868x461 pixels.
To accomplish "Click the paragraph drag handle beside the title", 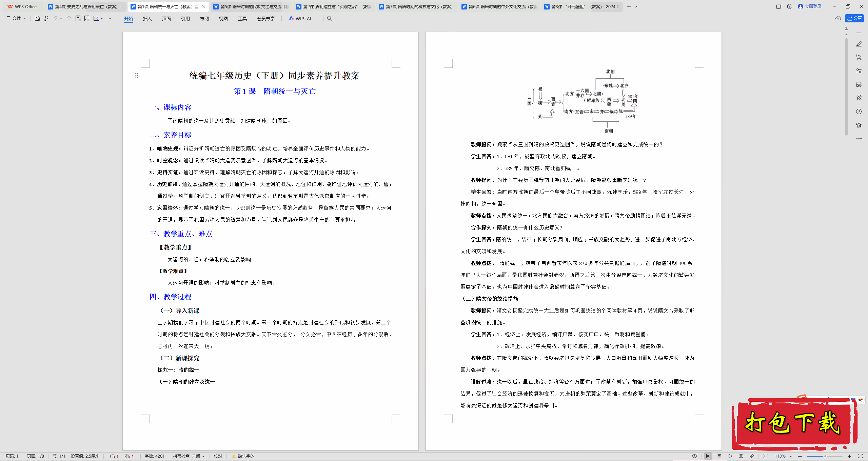I will tap(137, 75).
